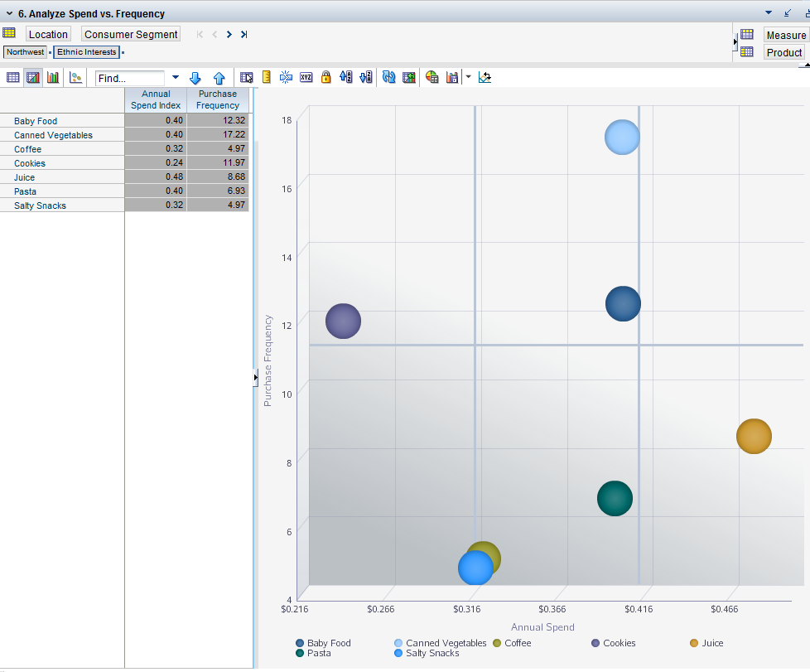Open the Find dropdown arrow
The image size is (810, 672).
(x=175, y=77)
